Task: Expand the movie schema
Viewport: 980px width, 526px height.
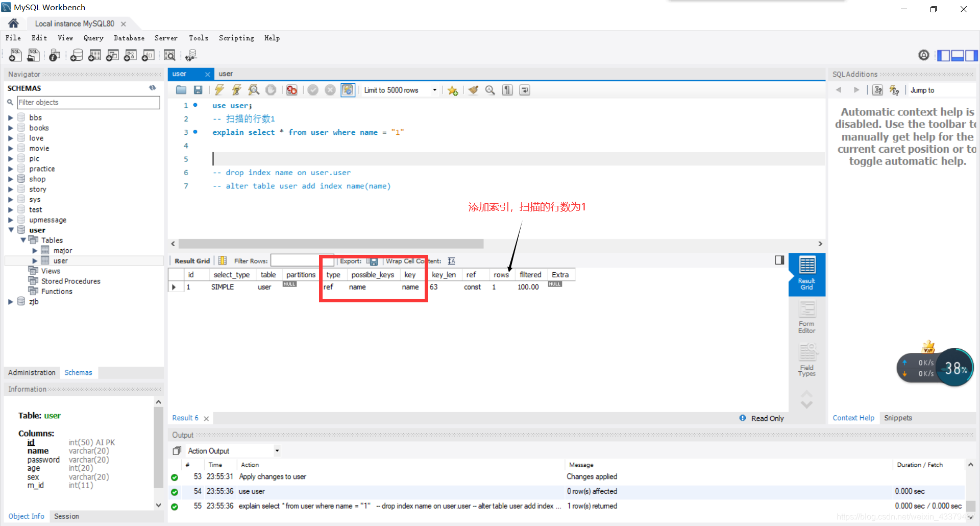Action: click(x=11, y=149)
